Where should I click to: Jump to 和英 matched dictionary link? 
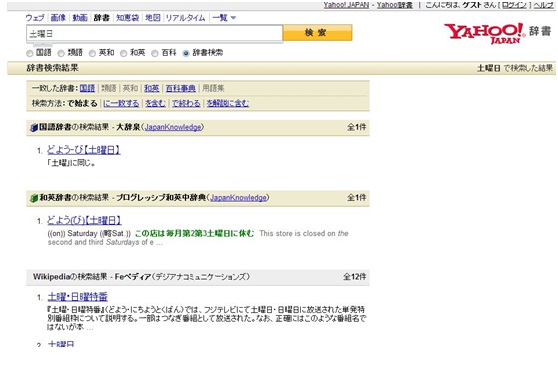(152, 88)
